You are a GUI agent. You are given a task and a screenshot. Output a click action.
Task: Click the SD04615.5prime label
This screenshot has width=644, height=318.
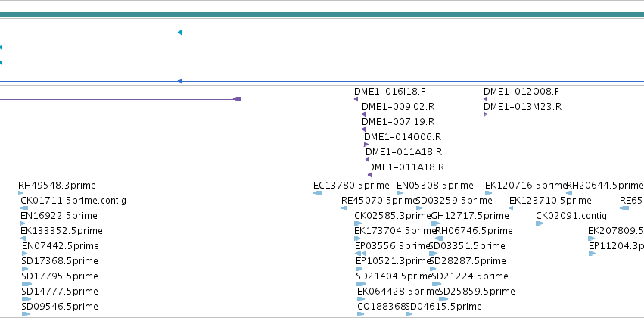pos(443,307)
